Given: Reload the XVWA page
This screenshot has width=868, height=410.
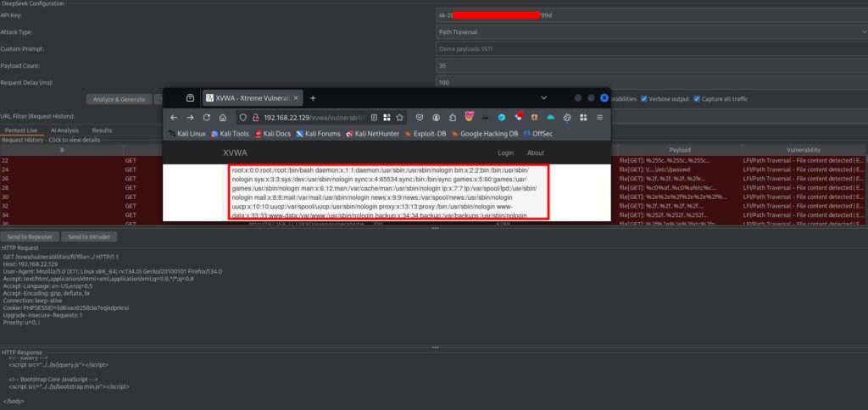Looking at the screenshot, I should pos(207,117).
